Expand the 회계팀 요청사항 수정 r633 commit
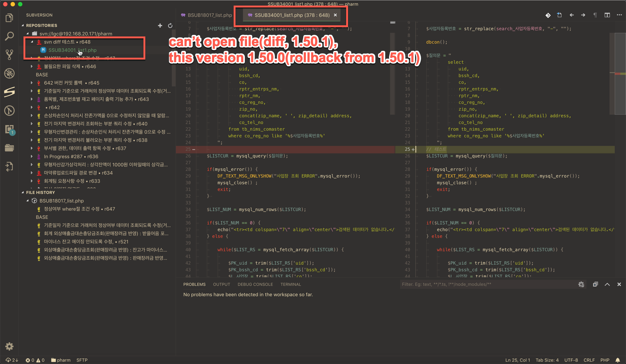 pyautogui.click(x=32, y=181)
